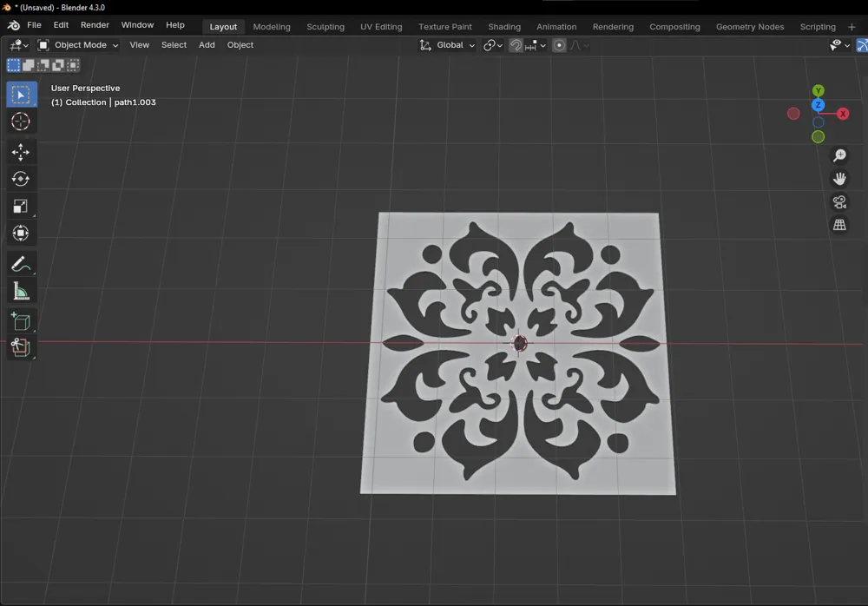Image resolution: width=868 pixels, height=606 pixels.
Task: Click the ornament tile object in viewport
Action: 517,352
